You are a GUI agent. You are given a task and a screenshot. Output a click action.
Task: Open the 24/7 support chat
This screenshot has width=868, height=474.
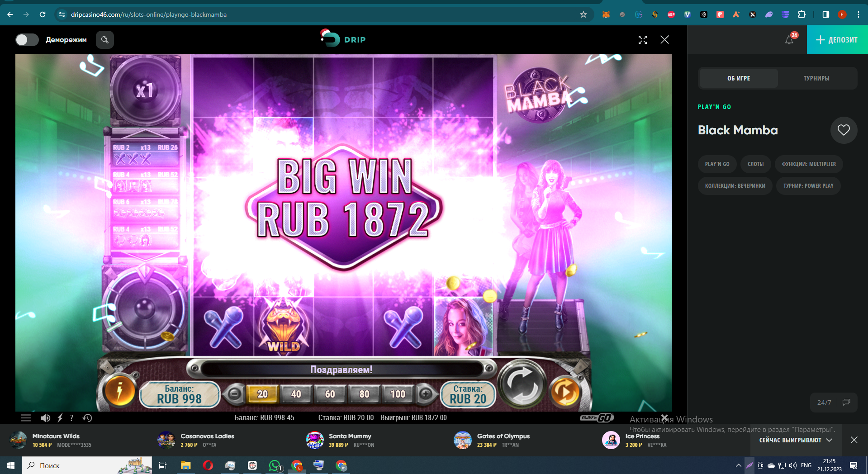pos(834,403)
